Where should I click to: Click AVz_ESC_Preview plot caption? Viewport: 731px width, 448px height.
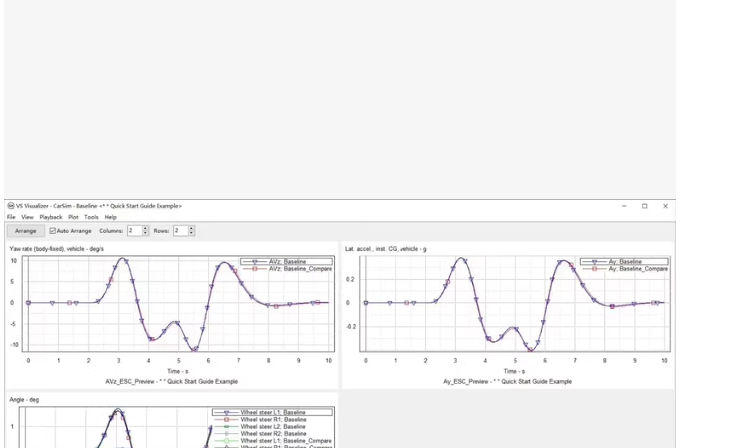(x=172, y=381)
